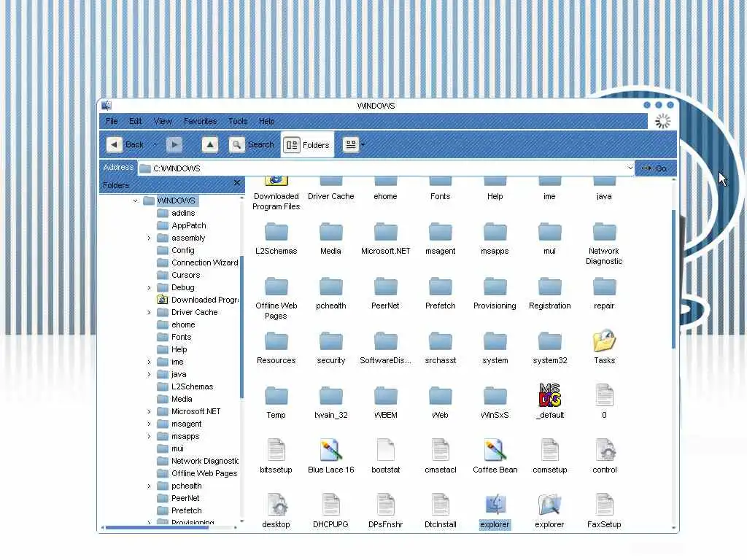Select the Blue Lace 16 bitmap
The width and height of the screenshot is (747, 560).
[x=330, y=456]
